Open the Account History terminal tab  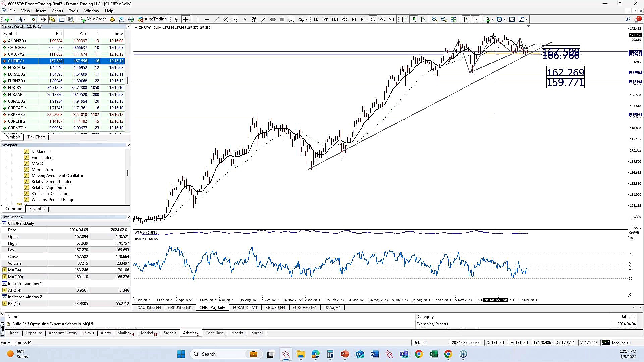click(x=63, y=333)
